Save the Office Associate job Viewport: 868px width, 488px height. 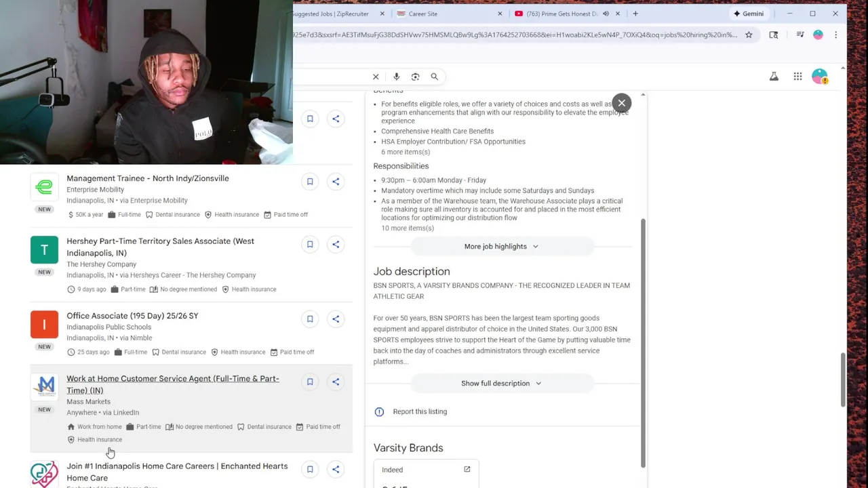tap(310, 319)
